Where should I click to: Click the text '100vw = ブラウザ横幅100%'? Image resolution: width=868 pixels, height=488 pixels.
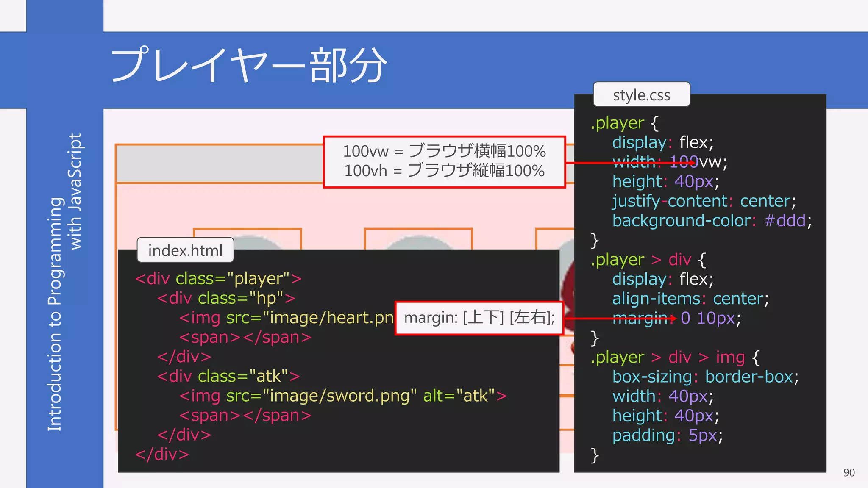click(x=444, y=151)
